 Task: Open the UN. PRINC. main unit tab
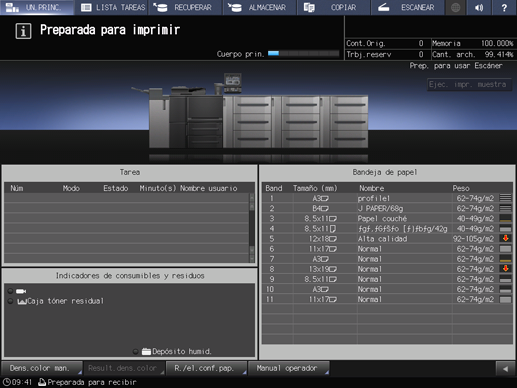point(37,7)
